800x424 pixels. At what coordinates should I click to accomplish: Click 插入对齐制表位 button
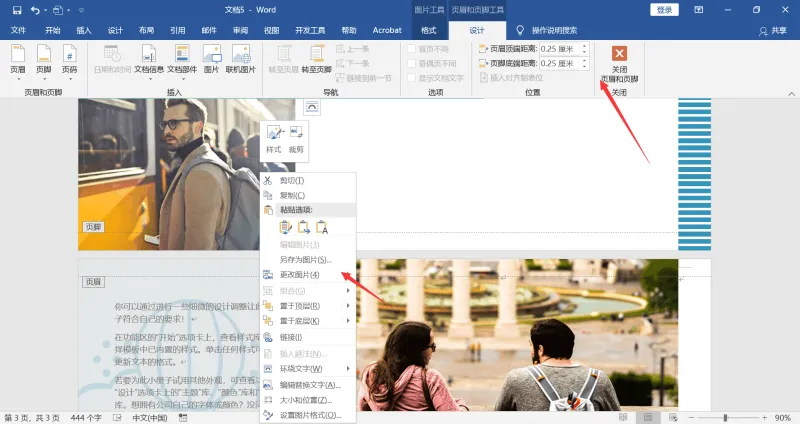pyautogui.click(x=512, y=78)
